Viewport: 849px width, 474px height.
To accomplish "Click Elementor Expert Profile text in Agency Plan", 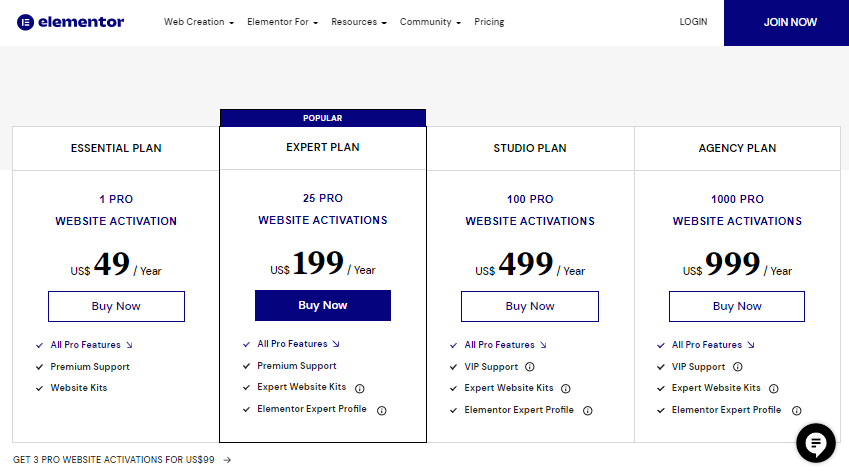I will click(x=726, y=410).
